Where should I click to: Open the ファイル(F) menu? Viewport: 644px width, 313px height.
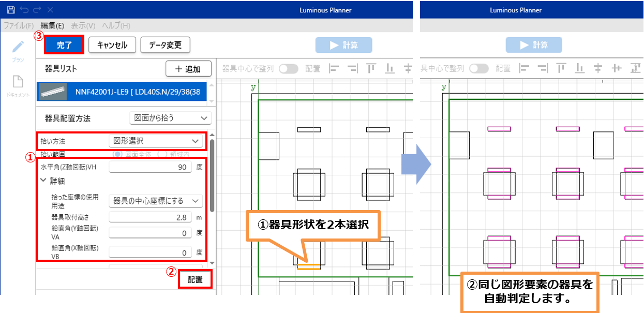[x=19, y=25]
